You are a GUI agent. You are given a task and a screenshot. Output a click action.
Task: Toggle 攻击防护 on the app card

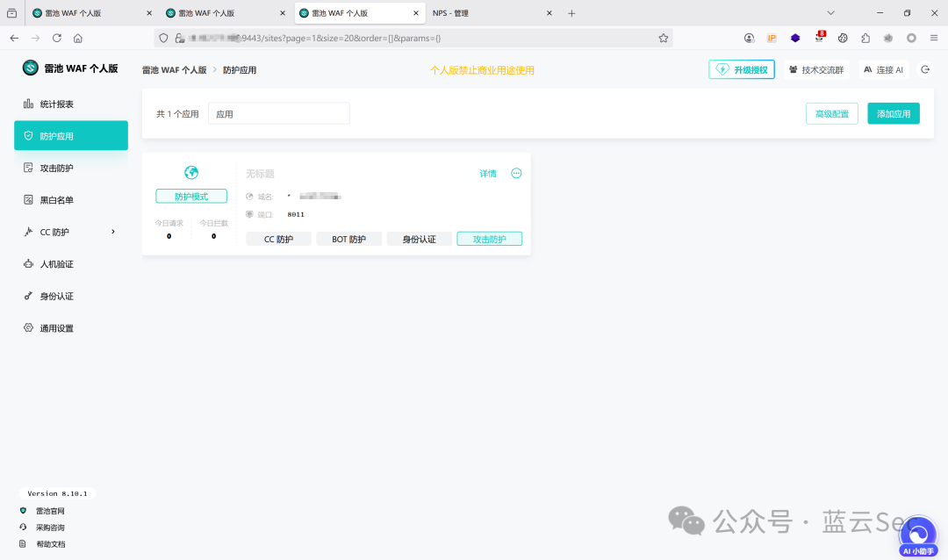(x=489, y=239)
